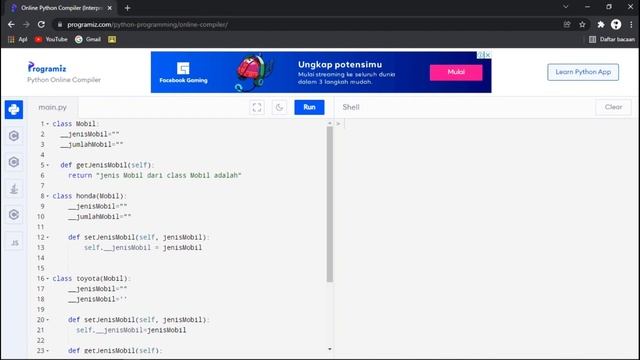The width and height of the screenshot is (640, 360).
Task: Click the Shell panel label
Action: click(351, 107)
